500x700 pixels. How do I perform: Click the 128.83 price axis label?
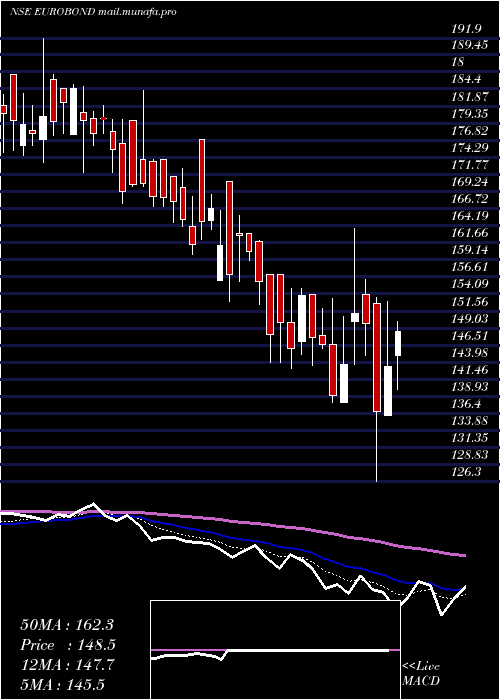pyautogui.click(x=470, y=454)
